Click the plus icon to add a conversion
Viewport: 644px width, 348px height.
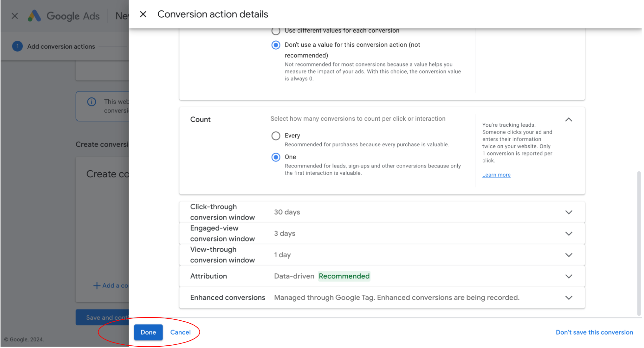pos(96,286)
